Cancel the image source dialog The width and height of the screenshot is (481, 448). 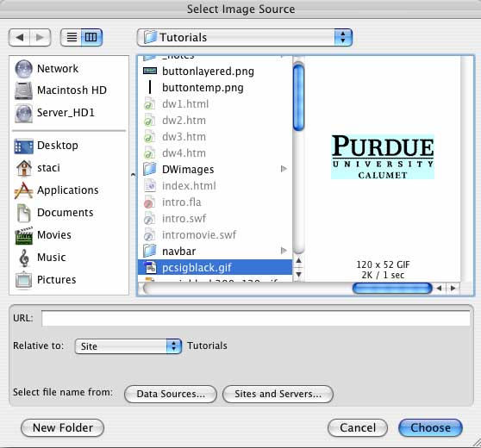[x=358, y=428]
